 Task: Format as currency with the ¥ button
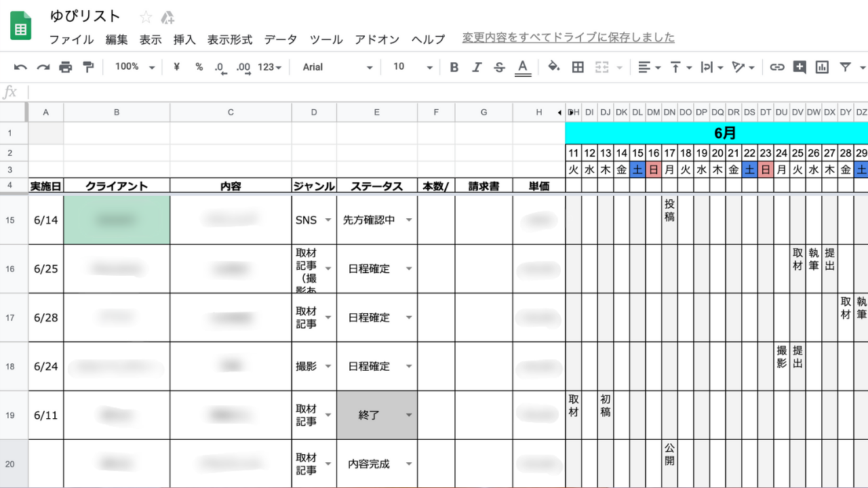(177, 67)
